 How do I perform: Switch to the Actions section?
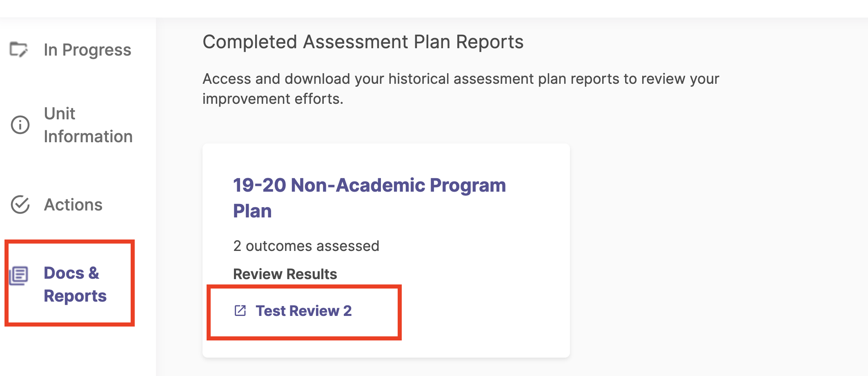coord(73,205)
